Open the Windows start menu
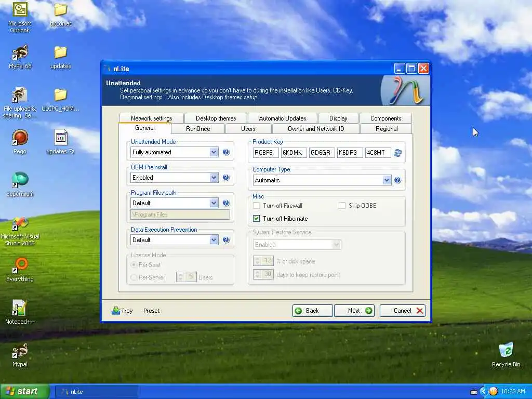Image resolution: width=532 pixels, height=399 pixels. point(25,392)
